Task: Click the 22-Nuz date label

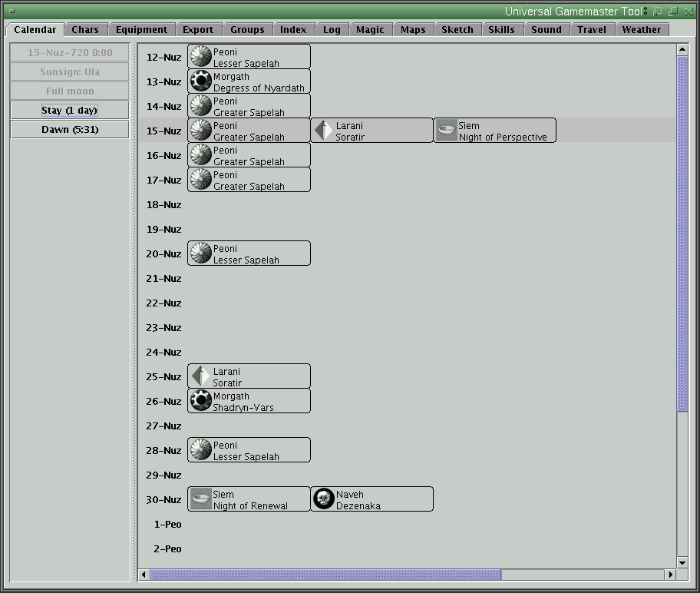Action: click(163, 303)
